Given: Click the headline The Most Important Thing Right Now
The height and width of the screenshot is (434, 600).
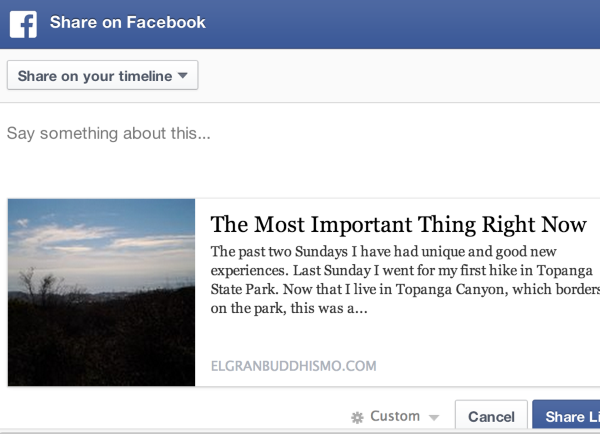Looking at the screenshot, I should point(399,224).
